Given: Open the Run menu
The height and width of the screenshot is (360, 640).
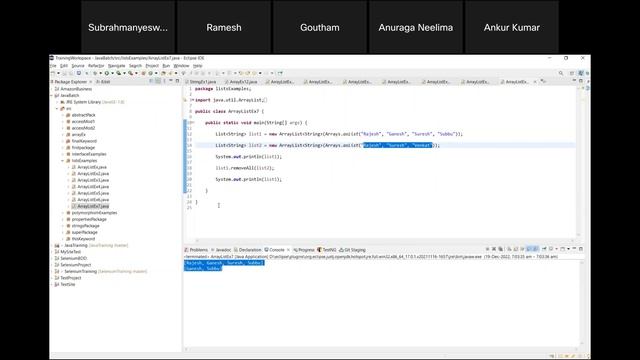Looking at the screenshot, I should (x=166, y=66).
